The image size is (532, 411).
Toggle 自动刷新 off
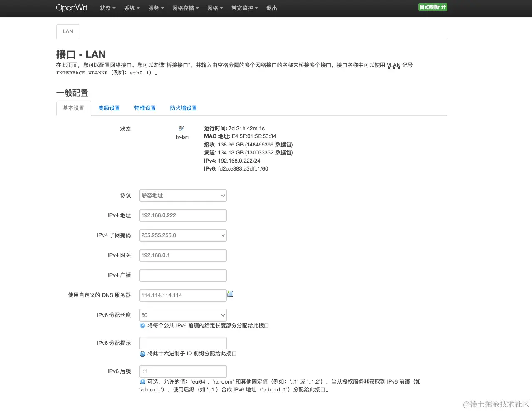[433, 7]
